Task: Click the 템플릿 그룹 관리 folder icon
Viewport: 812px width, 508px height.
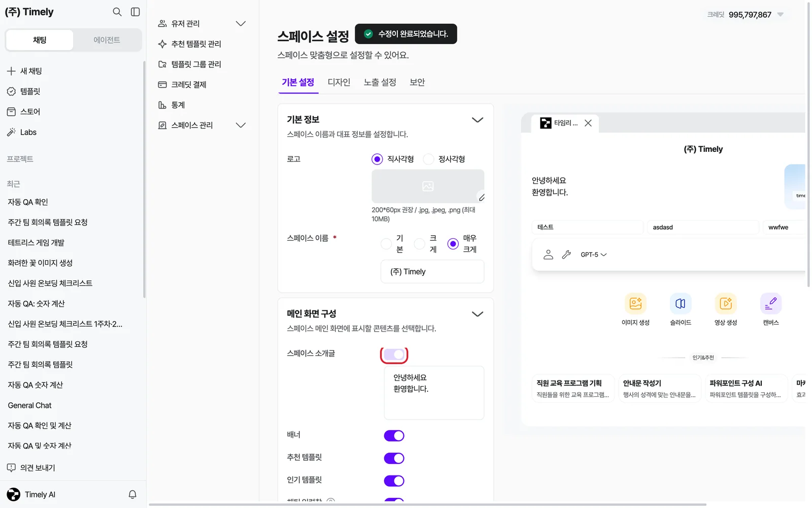Action: (x=162, y=64)
